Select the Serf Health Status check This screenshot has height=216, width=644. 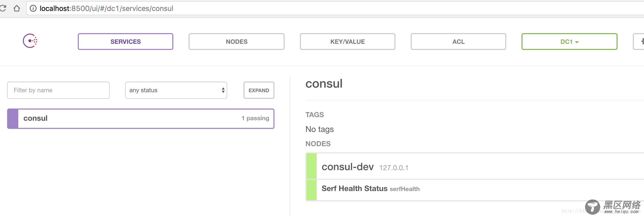[x=354, y=188]
